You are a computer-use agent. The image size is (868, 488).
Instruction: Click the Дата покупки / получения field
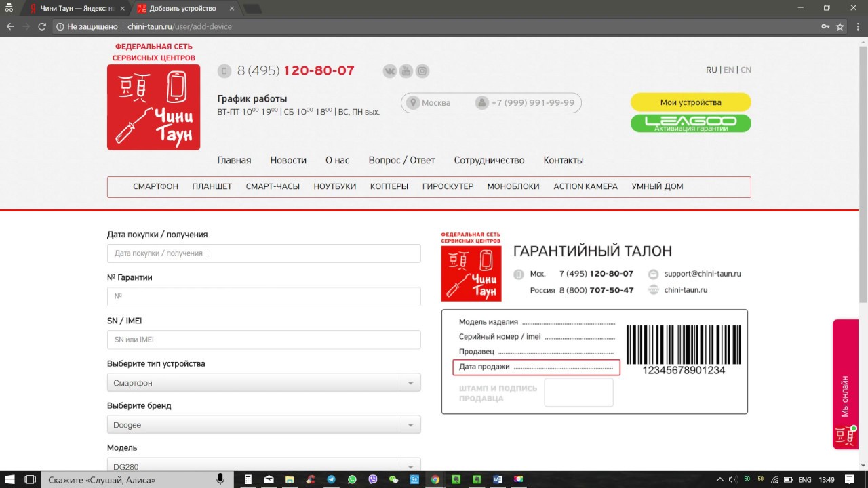pos(264,253)
